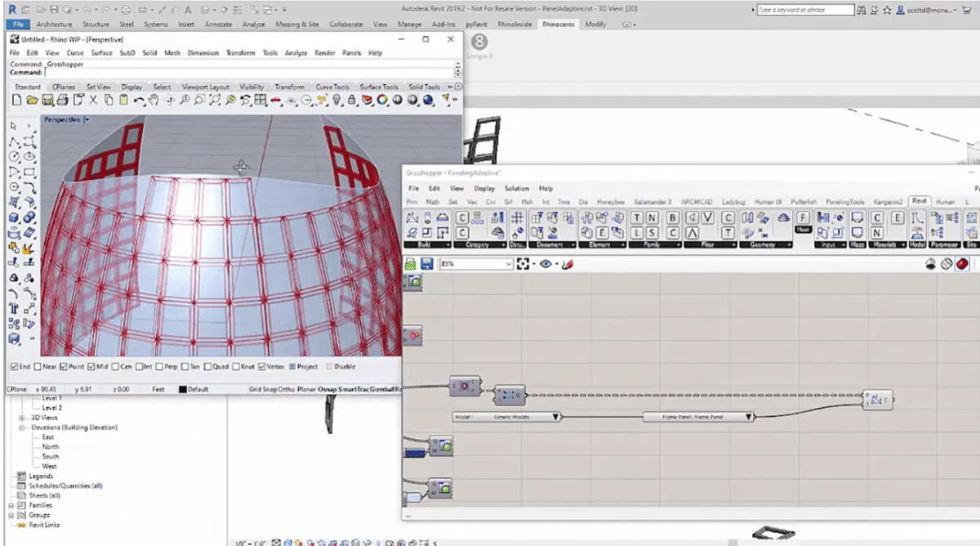Click the Grasshopper preview eye icon

(546, 265)
